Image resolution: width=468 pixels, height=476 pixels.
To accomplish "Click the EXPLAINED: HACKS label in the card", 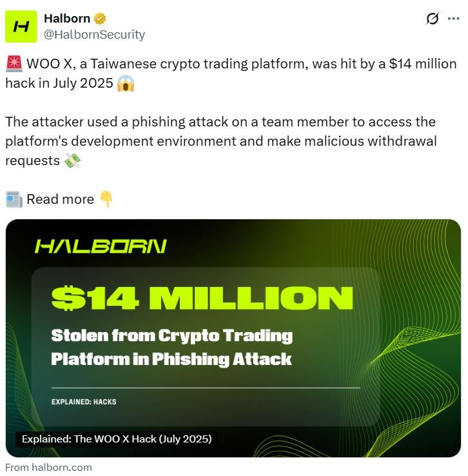I will (84, 402).
